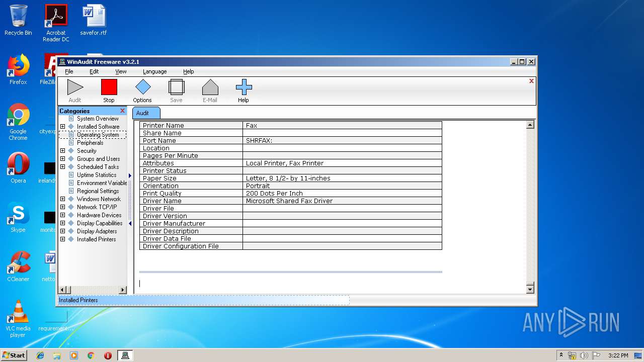
Task: Select Hardware Devices category
Action: click(x=99, y=215)
